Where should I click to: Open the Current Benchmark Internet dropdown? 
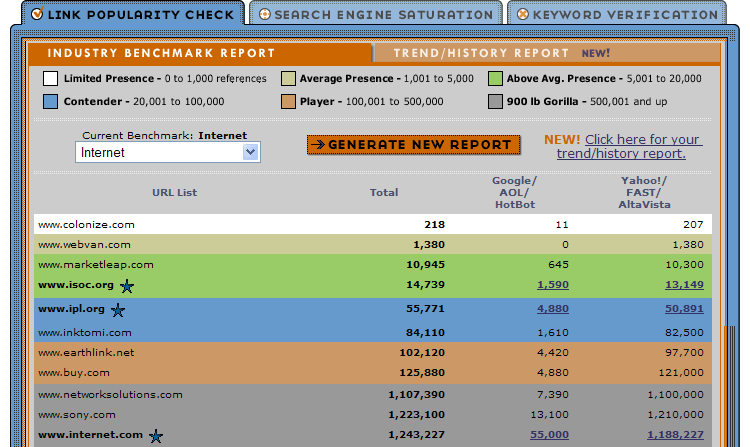click(250, 152)
